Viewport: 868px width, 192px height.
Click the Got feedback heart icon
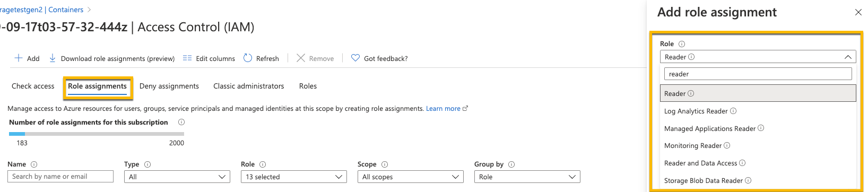(x=355, y=58)
